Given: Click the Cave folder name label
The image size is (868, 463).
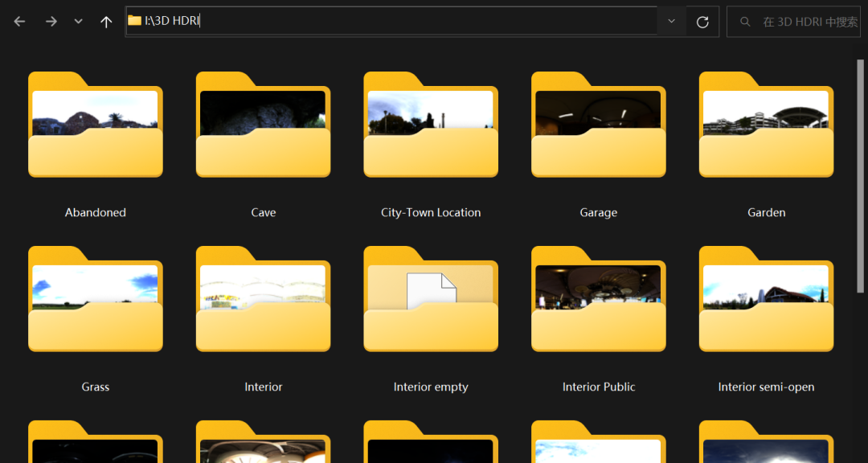Looking at the screenshot, I should point(263,213).
